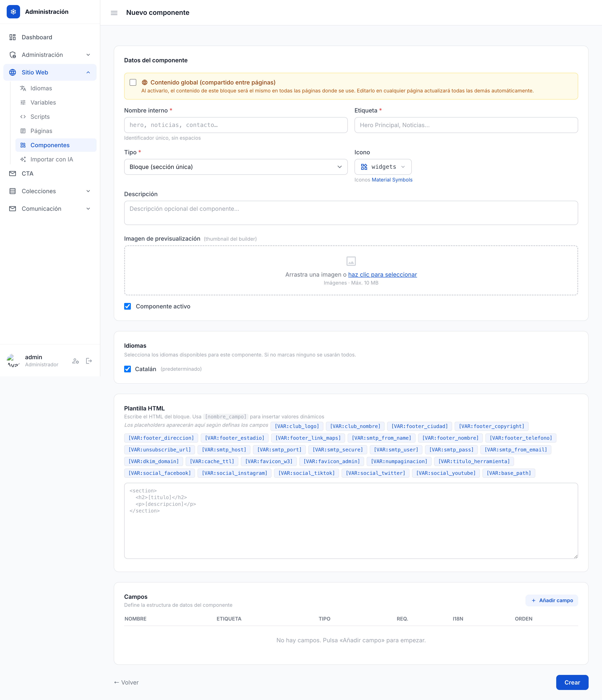
Task: Click haz clic para seleccionar link
Action: (382, 275)
